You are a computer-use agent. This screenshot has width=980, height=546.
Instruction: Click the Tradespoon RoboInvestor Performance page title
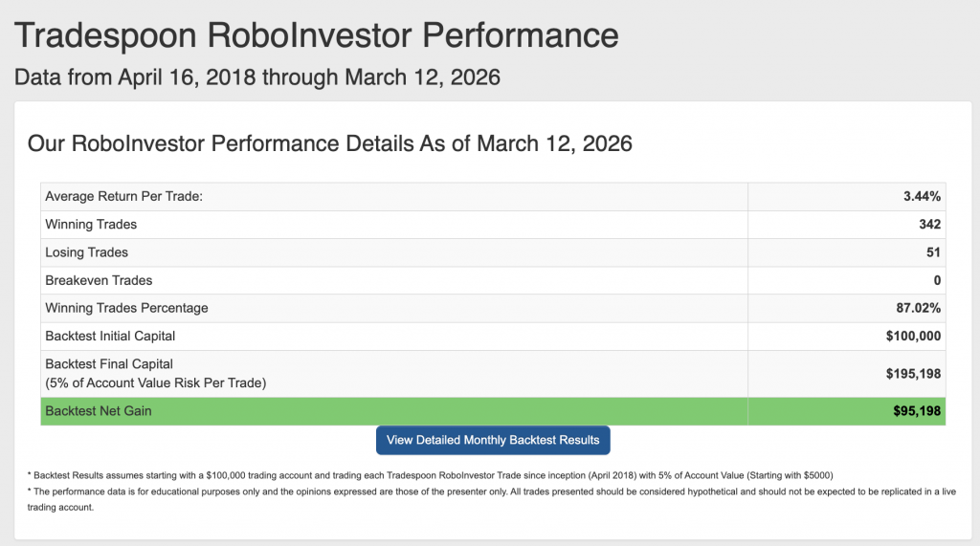[x=317, y=36]
